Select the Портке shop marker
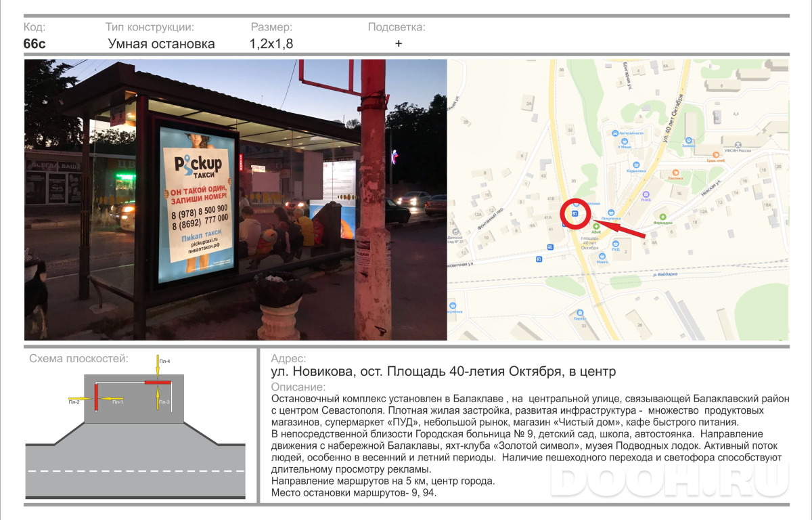 [x=580, y=313]
